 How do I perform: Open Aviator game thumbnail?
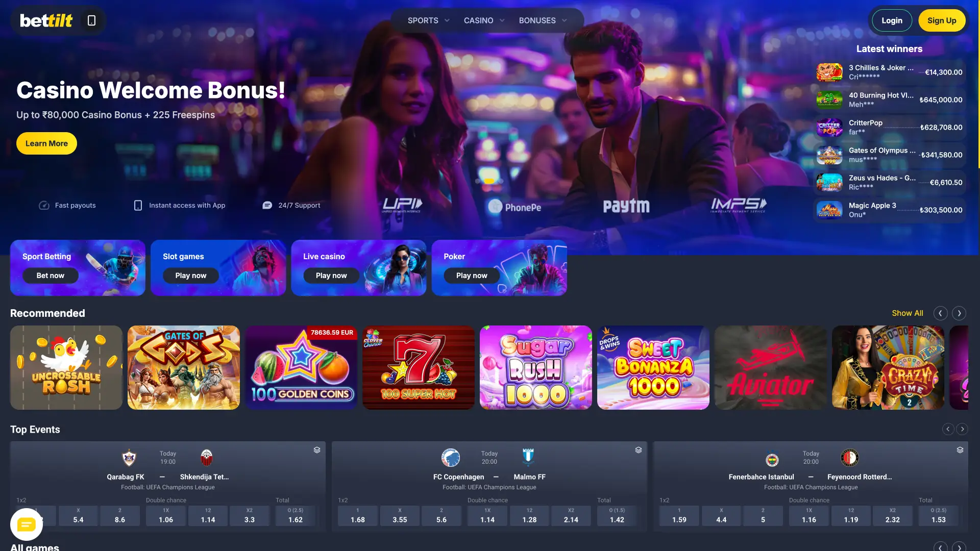(771, 367)
